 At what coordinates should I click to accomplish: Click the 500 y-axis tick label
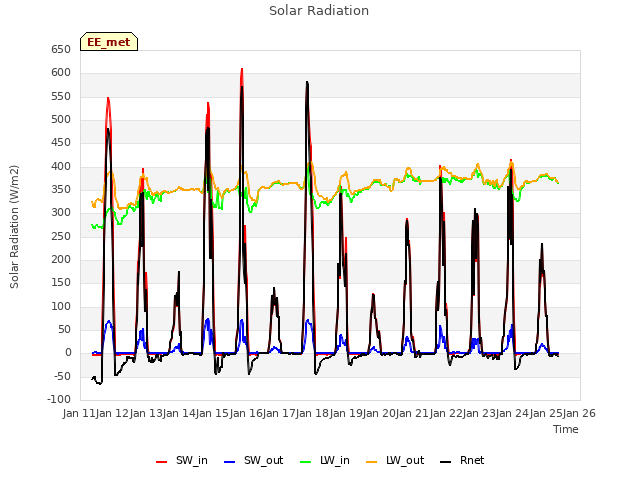pos(61,120)
